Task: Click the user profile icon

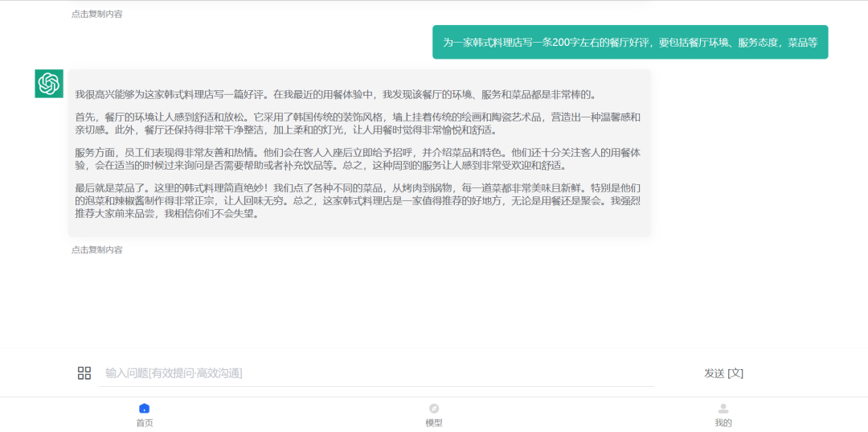Action: [723, 409]
